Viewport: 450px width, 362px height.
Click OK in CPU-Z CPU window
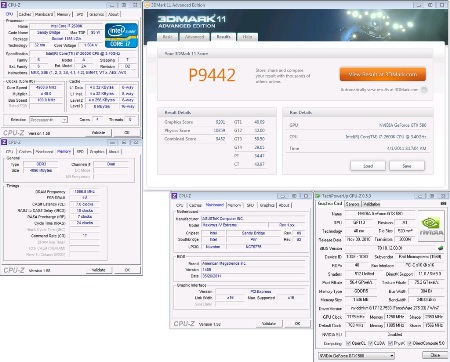click(127, 133)
